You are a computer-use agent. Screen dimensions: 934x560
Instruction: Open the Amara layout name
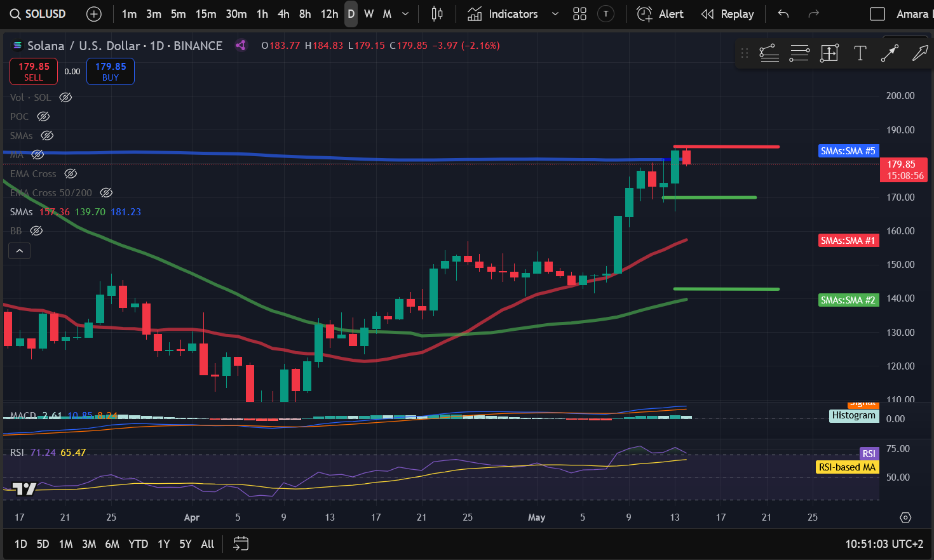pyautogui.click(x=914, y=14)
